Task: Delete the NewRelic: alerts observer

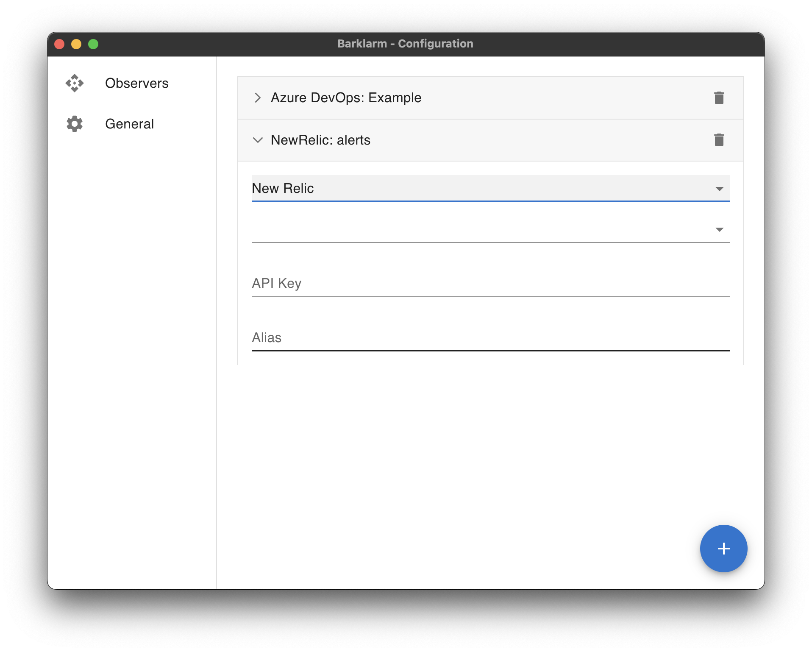Action: click(x=719, y=140)
